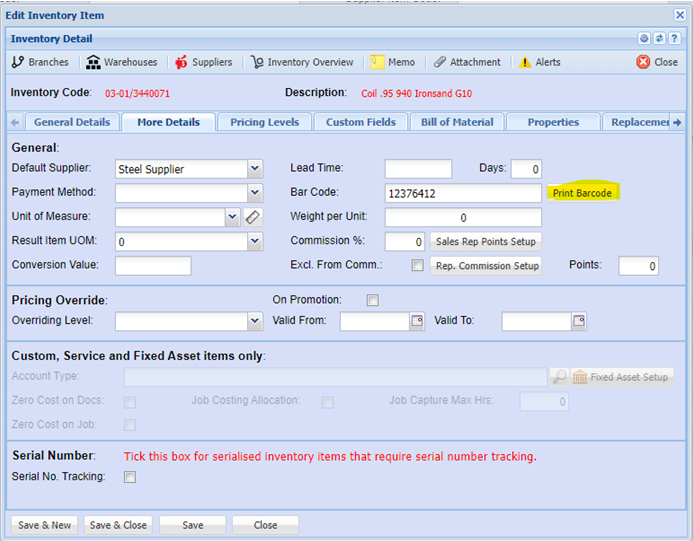Viewport: 693px width, 541px height.
Task: Open the Bill of Material tab
Action: coord(457,122)
